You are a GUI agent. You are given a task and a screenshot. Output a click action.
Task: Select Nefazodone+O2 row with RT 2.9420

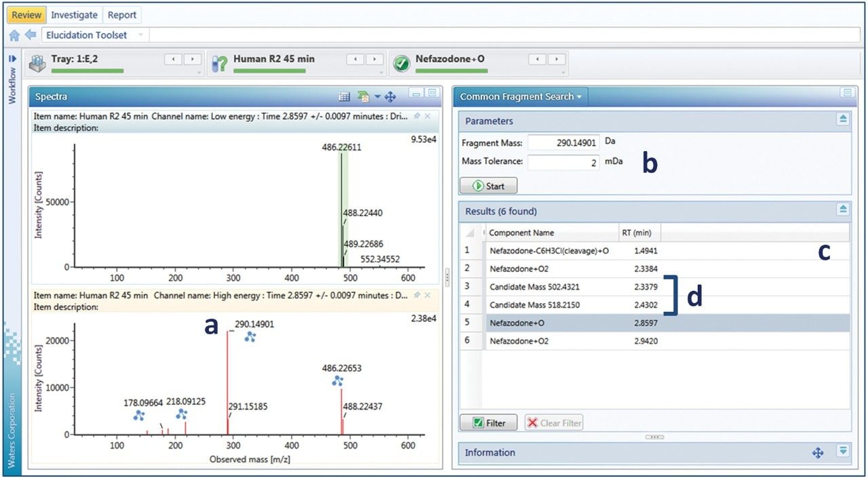click(x=655, y=341)
